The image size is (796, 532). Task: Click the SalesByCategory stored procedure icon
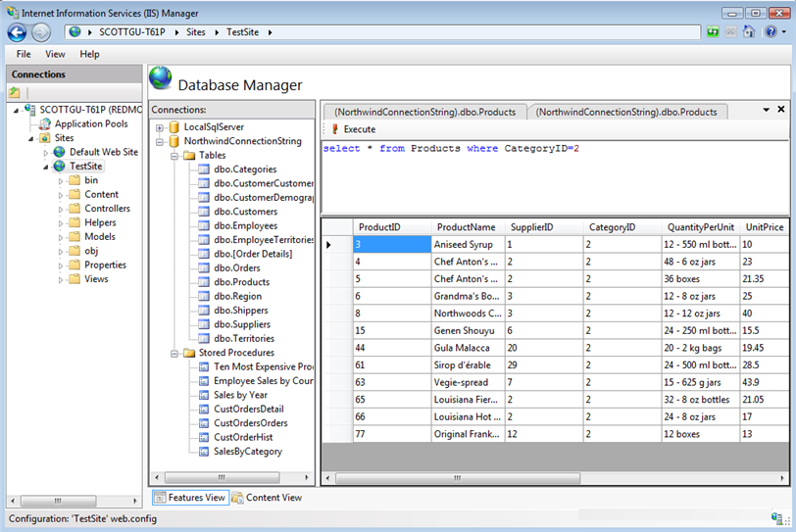tap(204, 452)
